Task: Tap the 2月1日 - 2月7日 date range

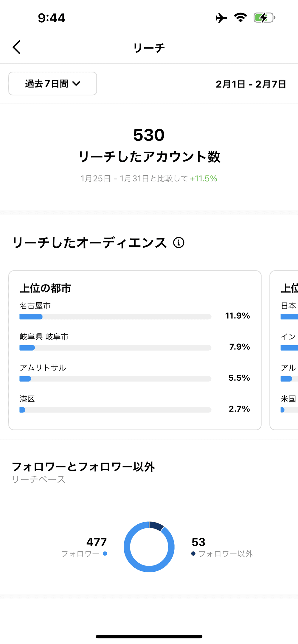Action: [x=251, y=84]
